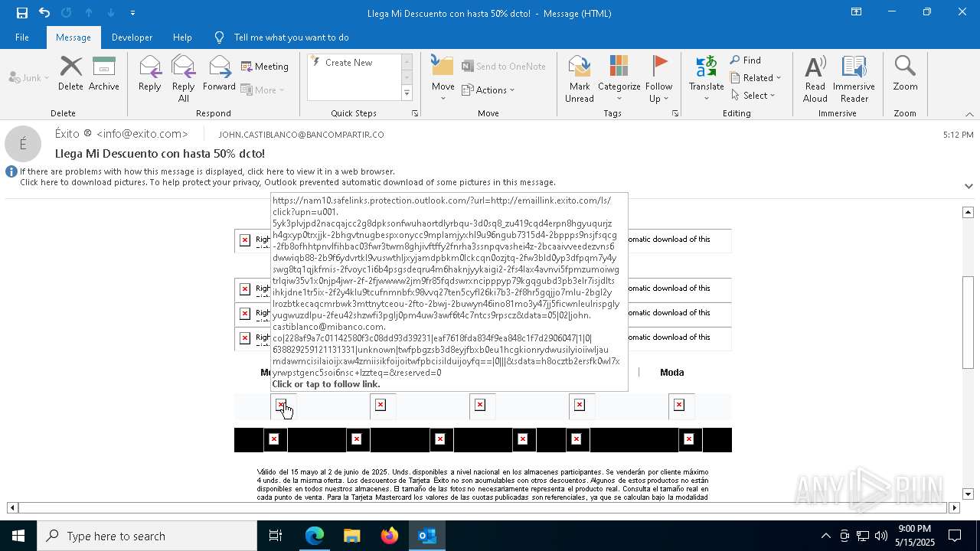Save the message with the floppy disk icon
The width and height of the screenshot is (980, 551).
click(x=22, y=13)
